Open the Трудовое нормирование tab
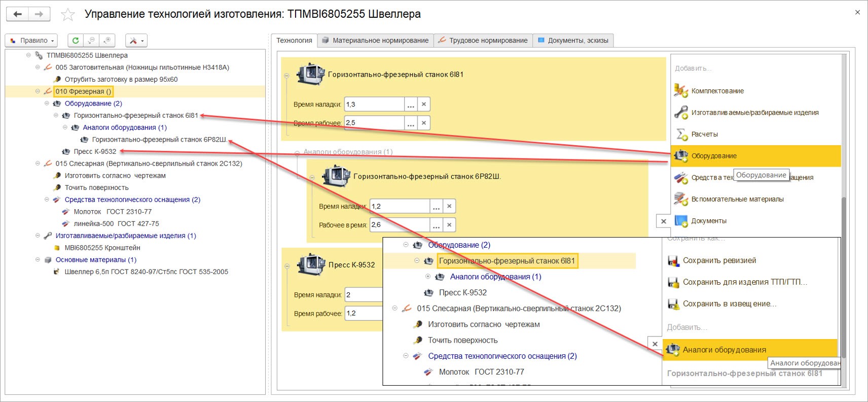Viewport: 868px width, 402px height. click(x=483, y=41)
